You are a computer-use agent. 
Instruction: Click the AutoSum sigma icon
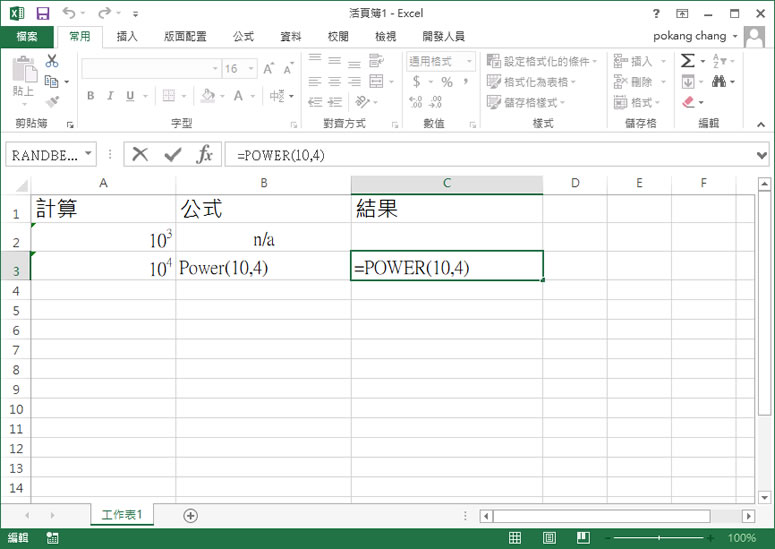coord(688,61)
